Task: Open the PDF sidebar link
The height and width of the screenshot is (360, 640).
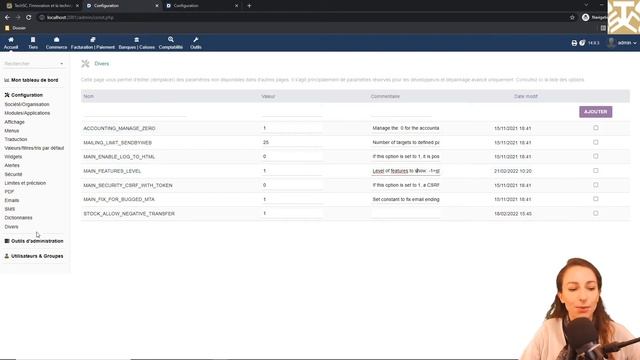Action: click(x=9, y=192)
